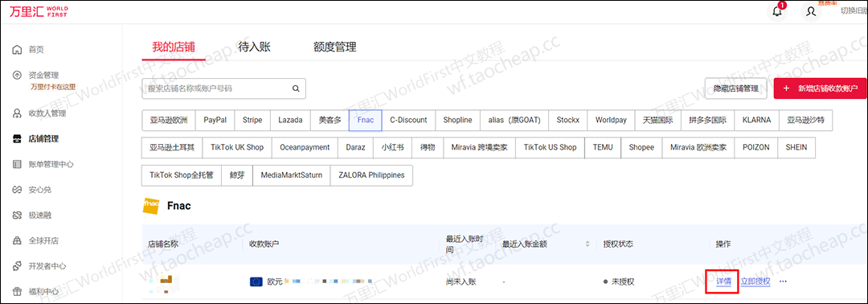Click the 未授权 status text

[623, 281]
